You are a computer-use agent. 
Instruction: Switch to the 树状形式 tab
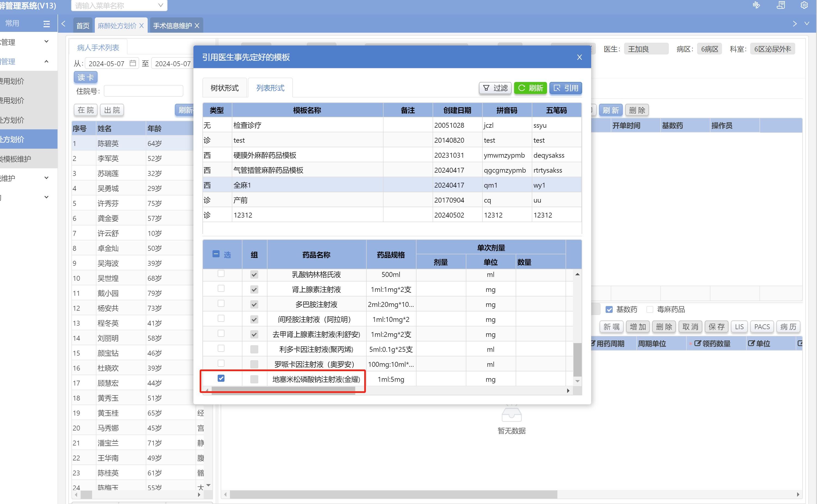[224, 88]
